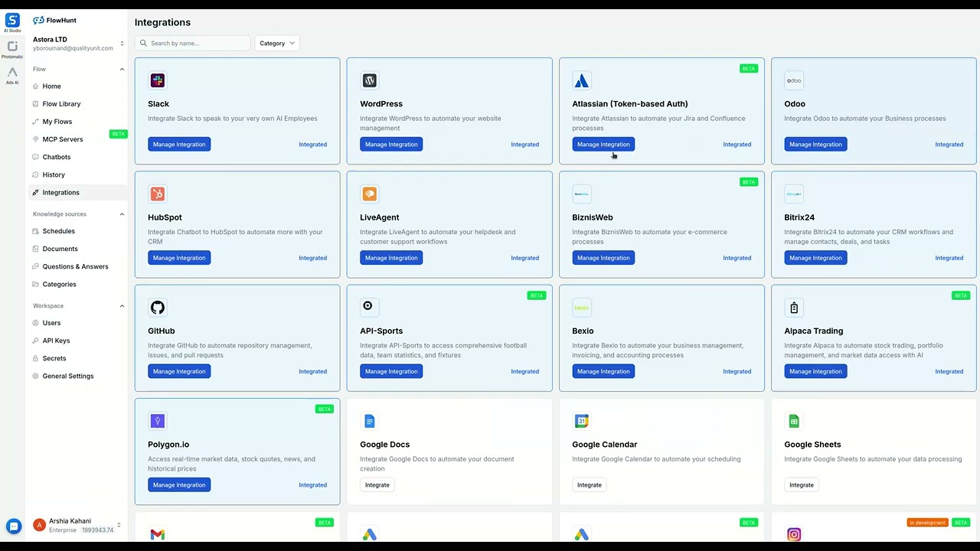
Task: Click the Atlassian integration icon
Action: 582,80
